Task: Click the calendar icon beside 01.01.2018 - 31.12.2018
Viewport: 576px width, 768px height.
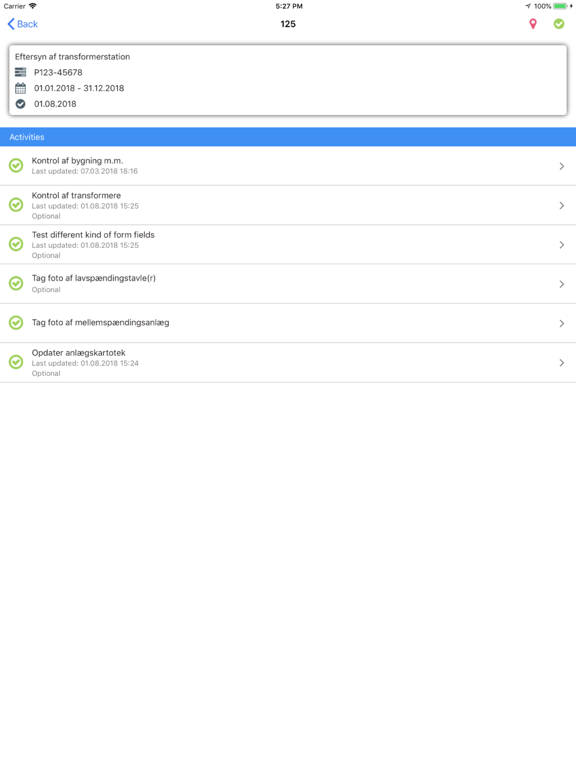Action: point(20,88)
